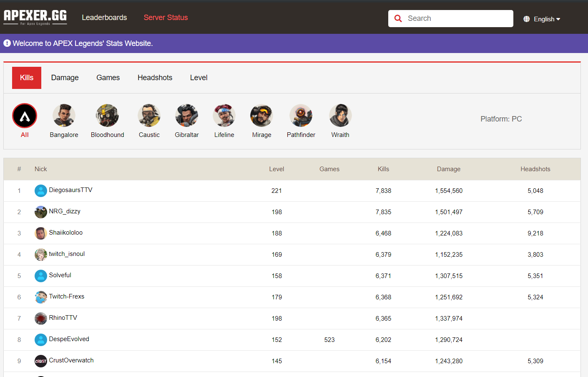Filter stats by Gibraltar icon
Viewport: 588px width, 377px height.
point(186,115)
